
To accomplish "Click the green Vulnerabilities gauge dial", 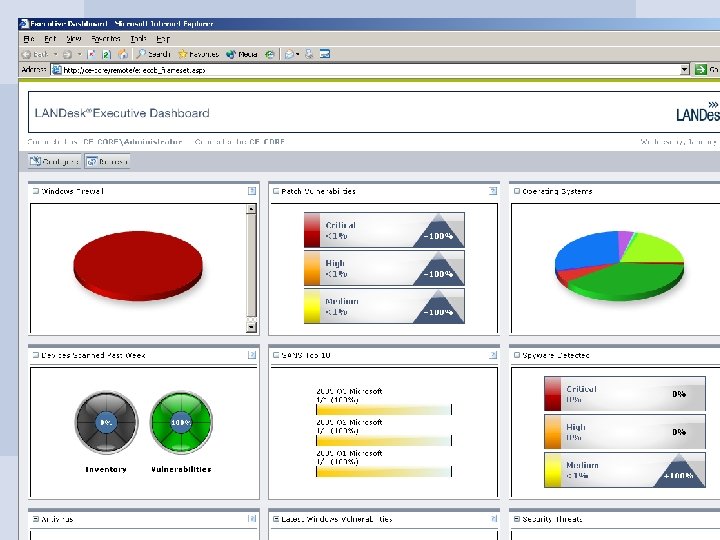I will (181, 422).
